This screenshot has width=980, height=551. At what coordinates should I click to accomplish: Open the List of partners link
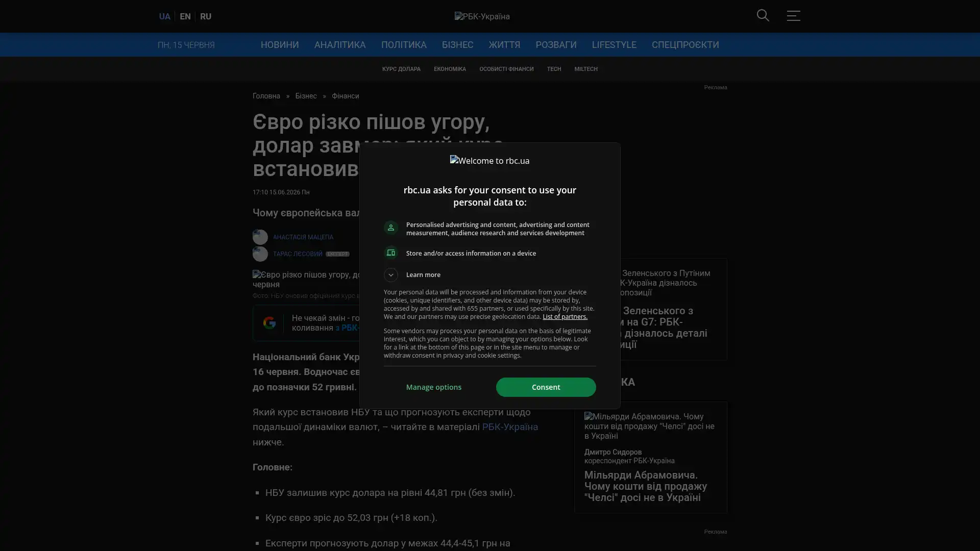coord(565,317)
